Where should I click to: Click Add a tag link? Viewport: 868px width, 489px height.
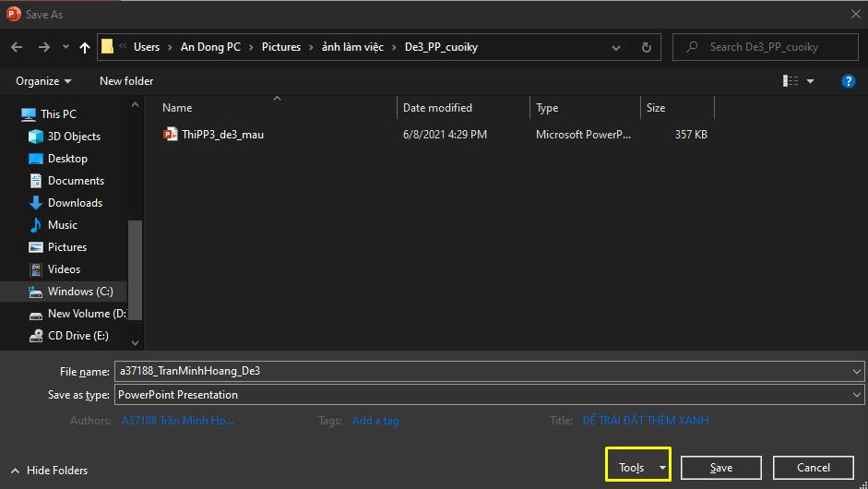[x=375, y=421]
